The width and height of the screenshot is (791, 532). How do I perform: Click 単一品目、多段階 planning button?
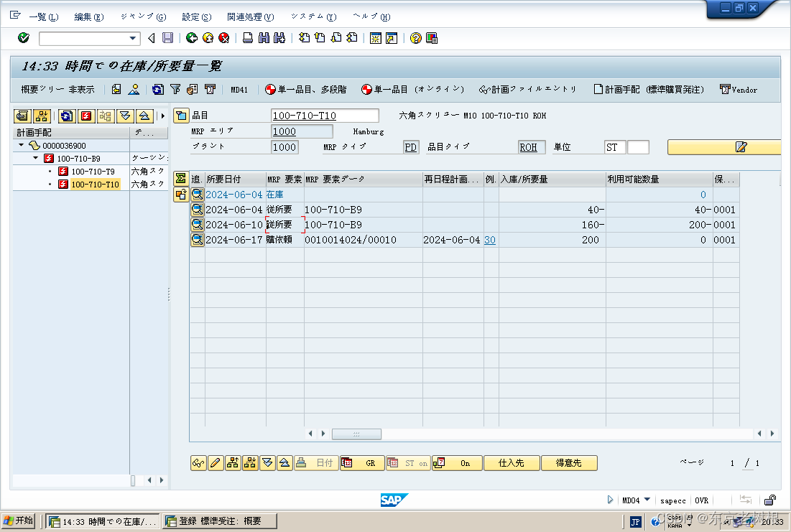(306, 89)
